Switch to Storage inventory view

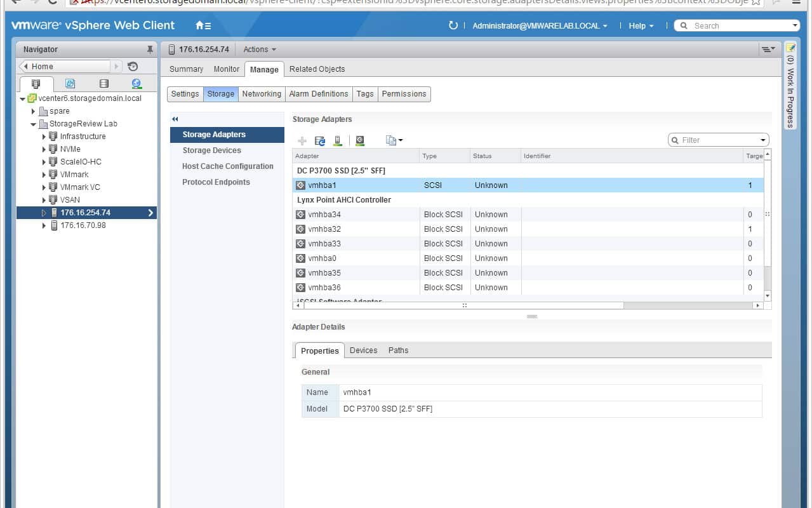click(104, 83)
